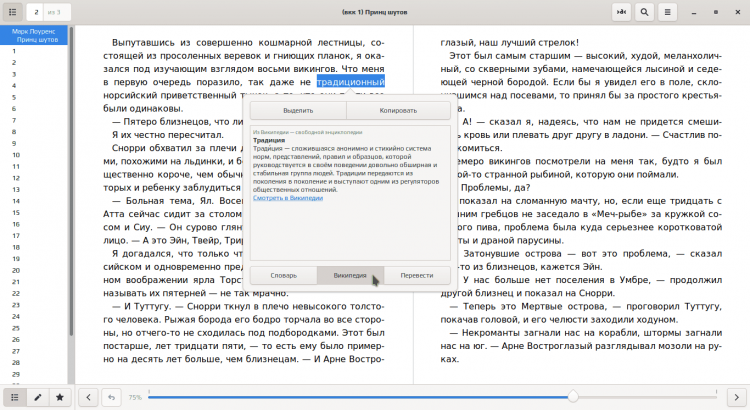Select chapter 5 in the contents list
Image resolution: width=750 pixels, height=410 pixels.
14,95
